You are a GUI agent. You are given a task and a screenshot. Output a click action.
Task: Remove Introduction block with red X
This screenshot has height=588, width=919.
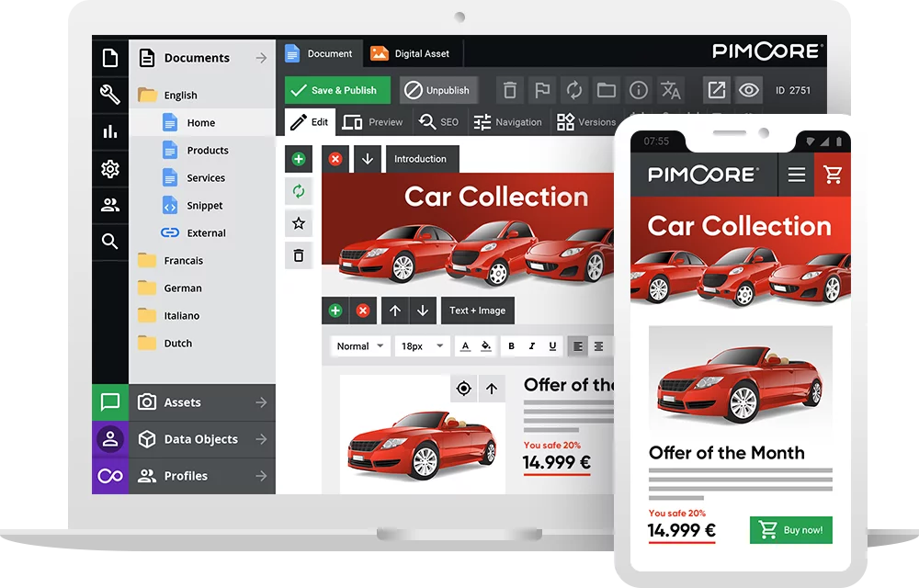pos(335,159)
